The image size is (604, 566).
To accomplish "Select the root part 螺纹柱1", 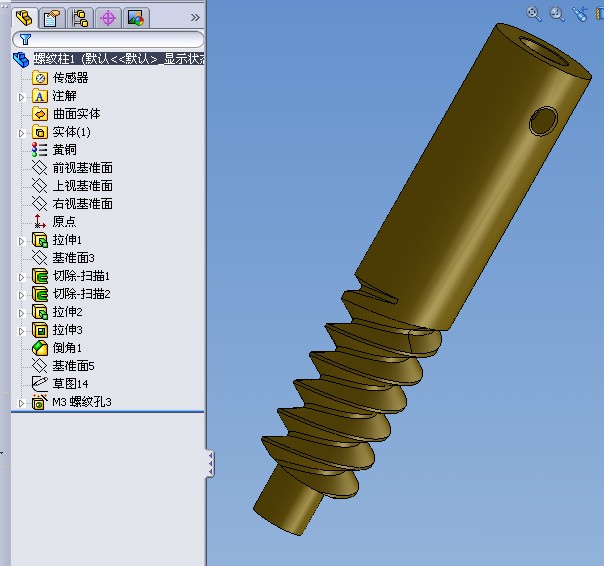I will pos(119,59).
